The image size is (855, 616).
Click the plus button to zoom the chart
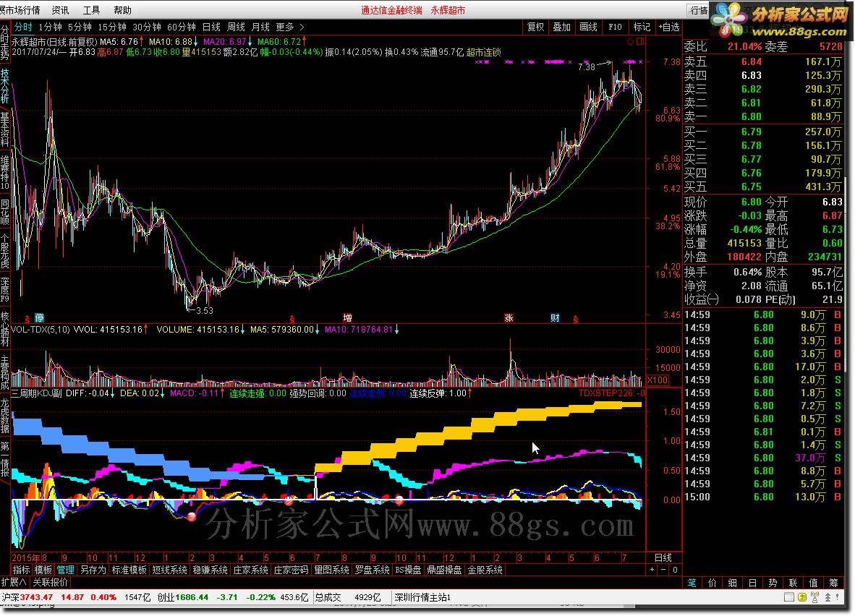pyautogui.click(x=652, y=570)
